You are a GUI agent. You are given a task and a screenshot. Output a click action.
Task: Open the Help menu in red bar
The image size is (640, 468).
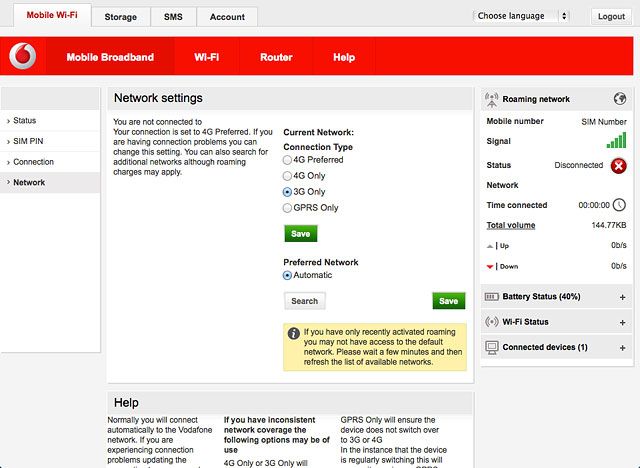coord(344,57)
